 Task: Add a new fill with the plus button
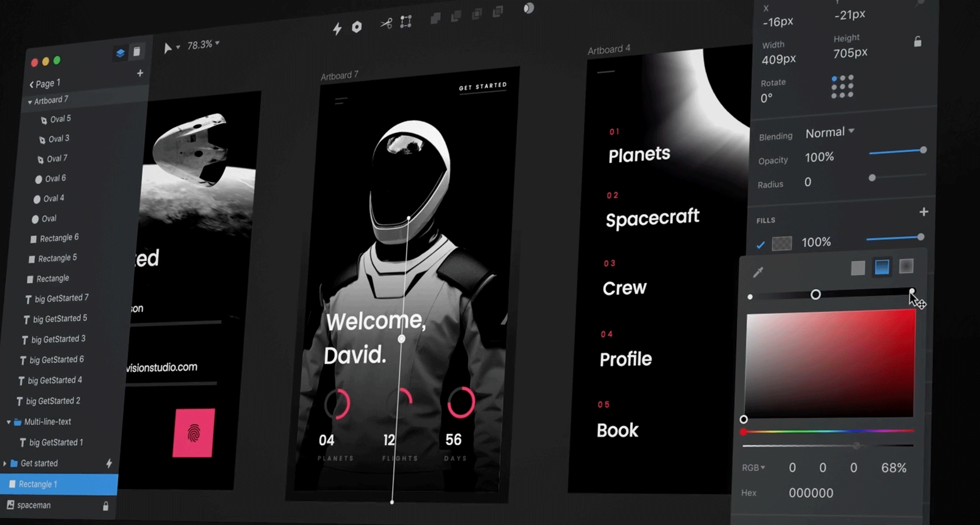[925, 212]
